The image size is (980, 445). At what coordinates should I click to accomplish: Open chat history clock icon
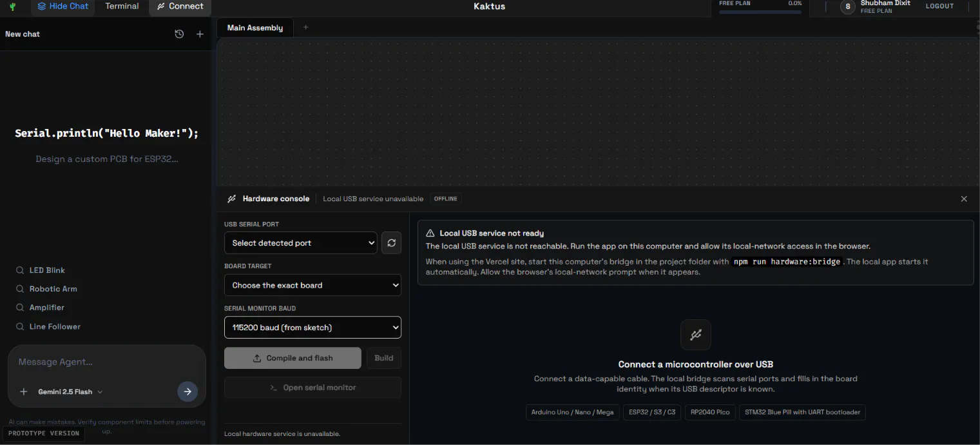pos(179,34)
